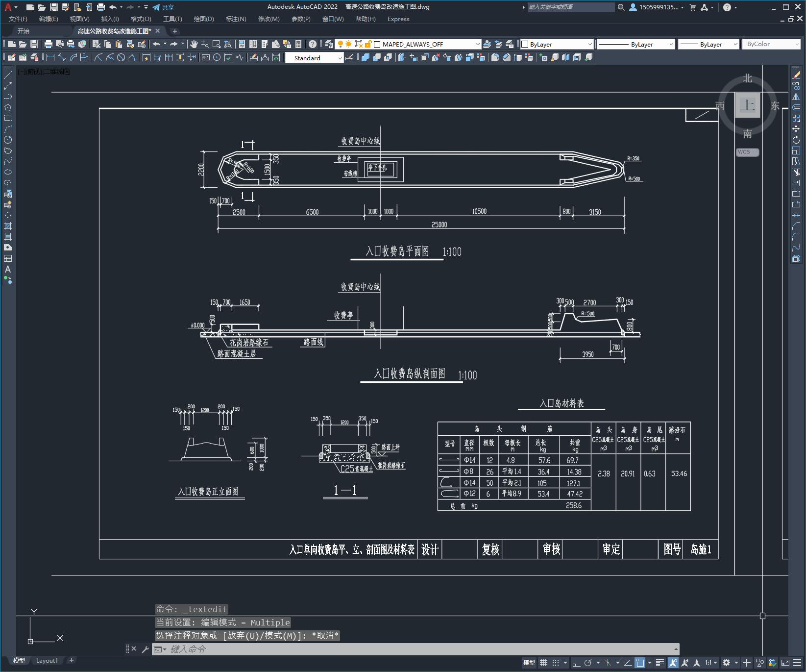Click the Clean Screen icon in status bar
806x672 pixels.
click(785, 663)
